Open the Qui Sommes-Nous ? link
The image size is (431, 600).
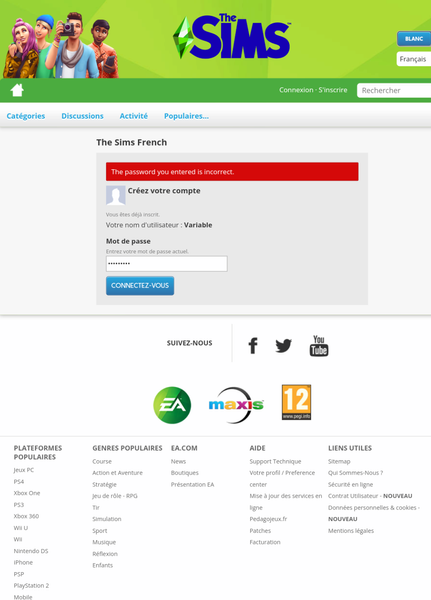click(355, 473)
